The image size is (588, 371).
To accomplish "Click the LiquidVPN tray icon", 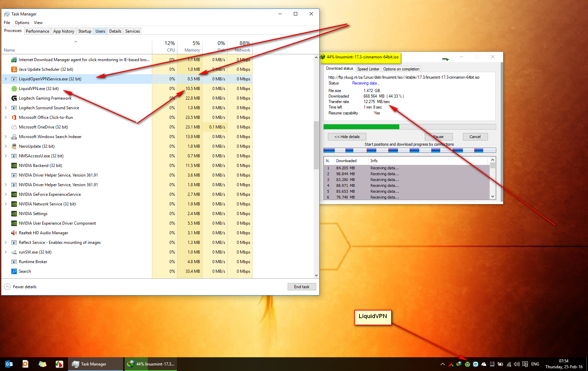I will [x=467, y=364].
